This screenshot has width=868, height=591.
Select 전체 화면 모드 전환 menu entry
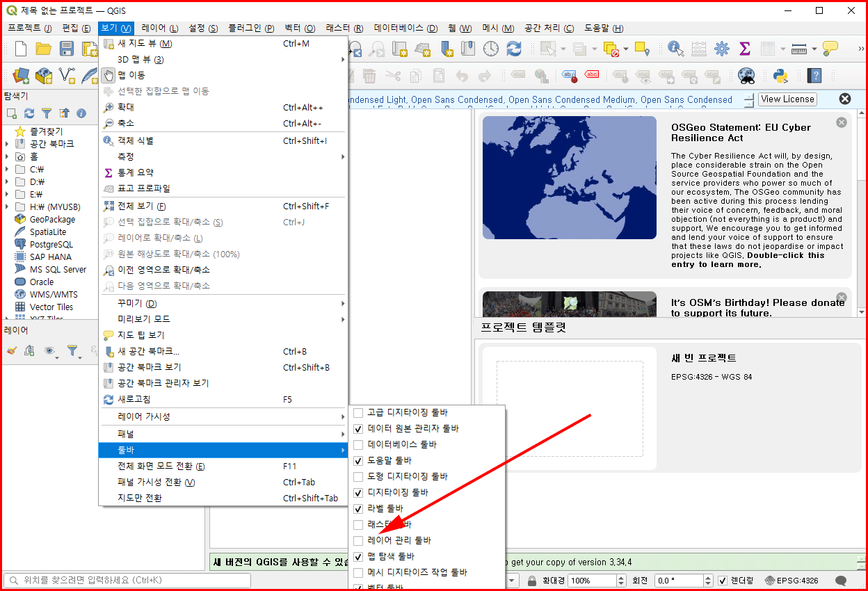(x=223, y=466)
